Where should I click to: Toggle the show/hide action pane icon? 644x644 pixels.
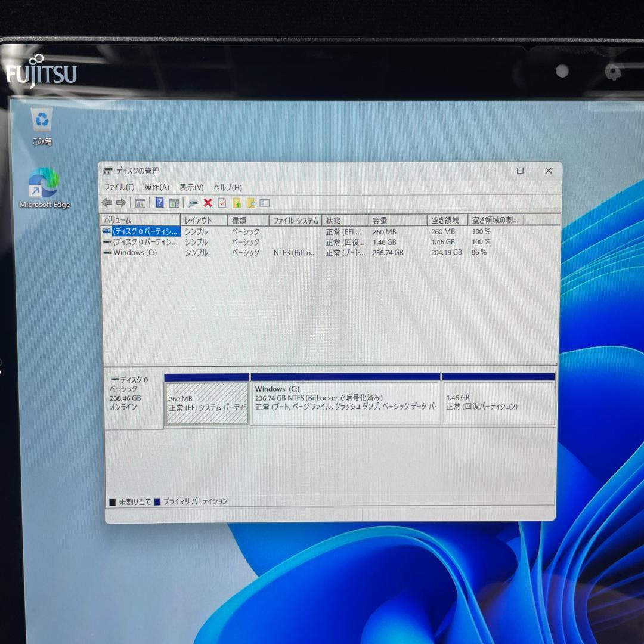[174, 203]
